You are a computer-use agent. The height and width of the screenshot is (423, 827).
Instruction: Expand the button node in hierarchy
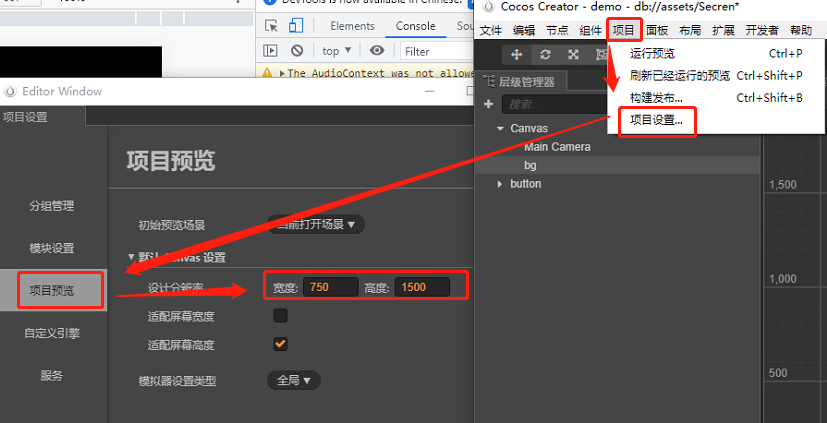point(500,184)
